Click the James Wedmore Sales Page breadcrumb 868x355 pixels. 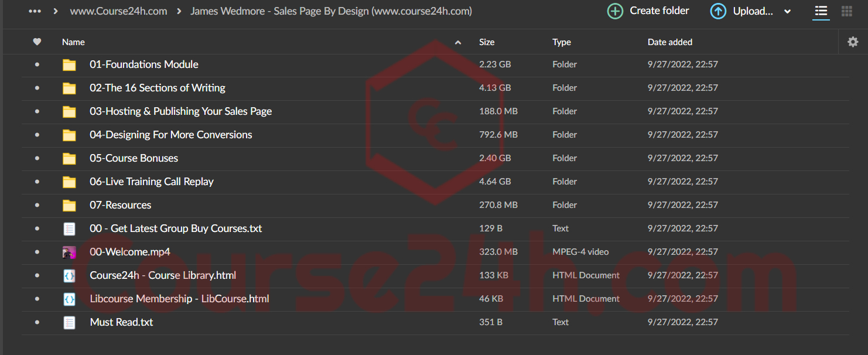tap(331, 11)
